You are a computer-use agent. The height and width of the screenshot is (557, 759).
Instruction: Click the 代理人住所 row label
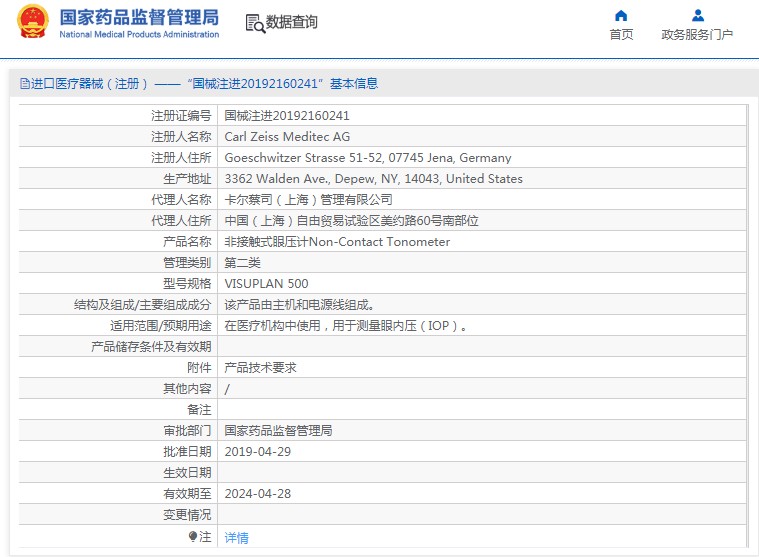click(181, 221)
